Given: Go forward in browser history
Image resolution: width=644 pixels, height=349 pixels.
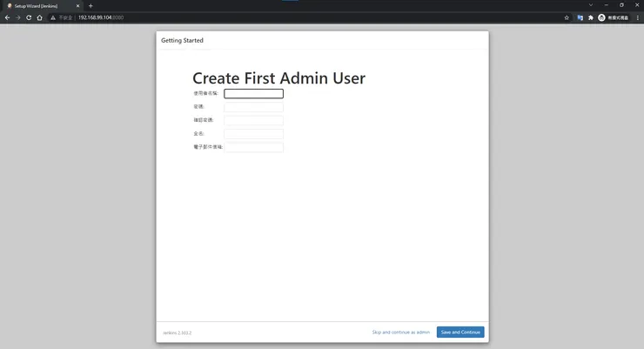Looking at the screenshot, I should (x=17, y=17).
